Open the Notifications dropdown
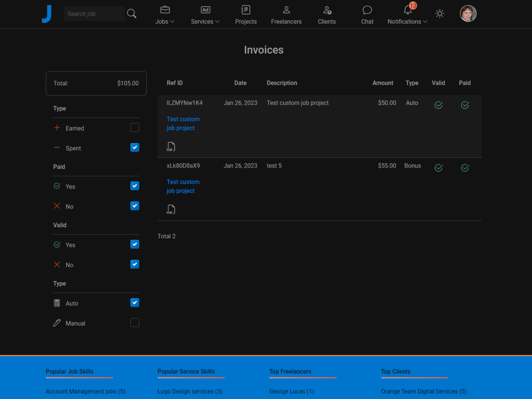The image size is (532, 399). click(407, 22)
